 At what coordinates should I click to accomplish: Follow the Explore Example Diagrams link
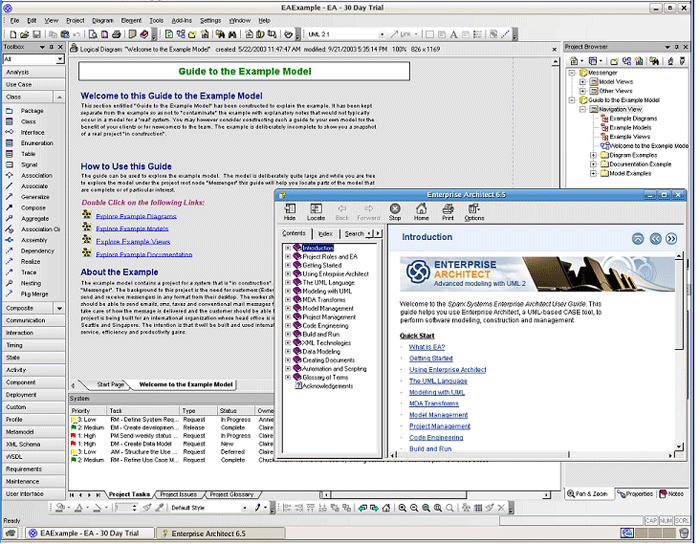coord(136,216)
